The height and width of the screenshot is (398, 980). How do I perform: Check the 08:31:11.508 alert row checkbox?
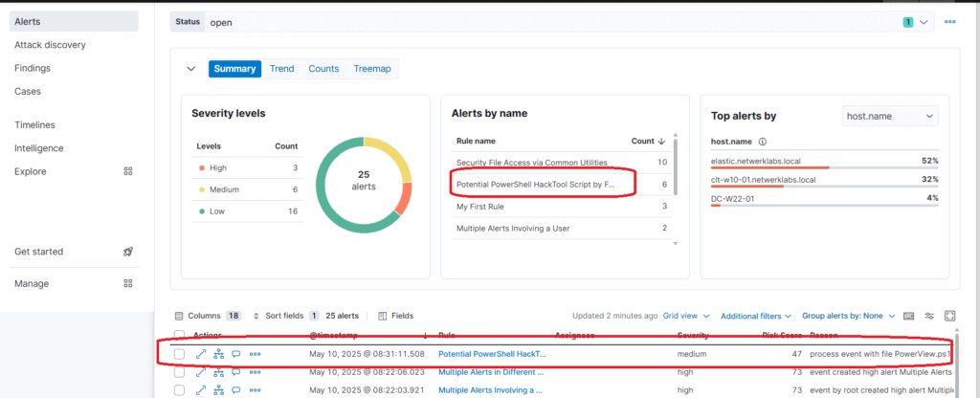(x=179, y=354)
